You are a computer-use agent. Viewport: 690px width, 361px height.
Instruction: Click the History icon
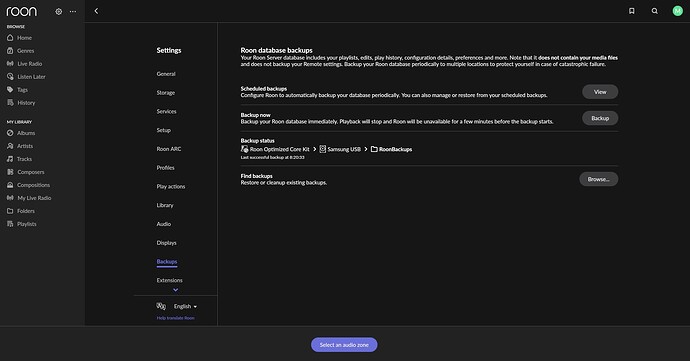click(x=10, y=103)
